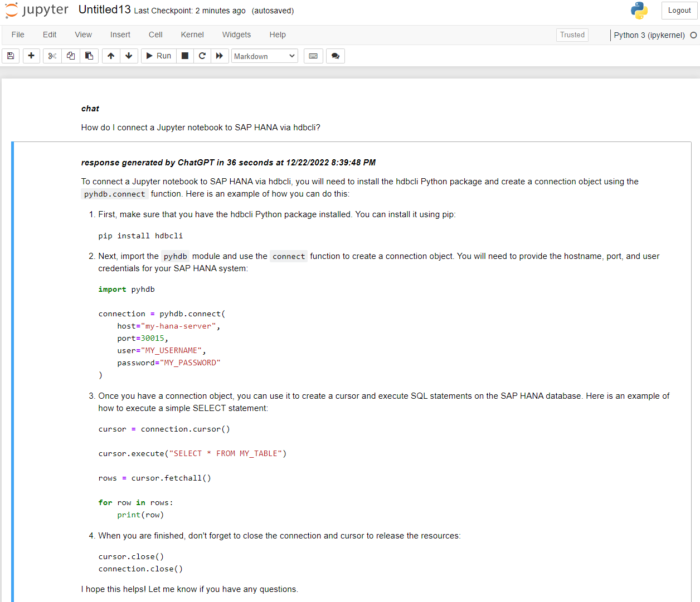Open the Markdown cell type dropdown
The height and width of the screenshot is (602, 700).
click(264, 56)
